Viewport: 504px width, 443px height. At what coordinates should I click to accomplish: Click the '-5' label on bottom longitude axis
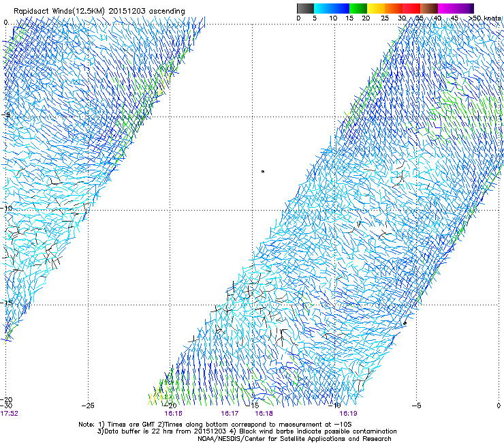click(416, 406)
